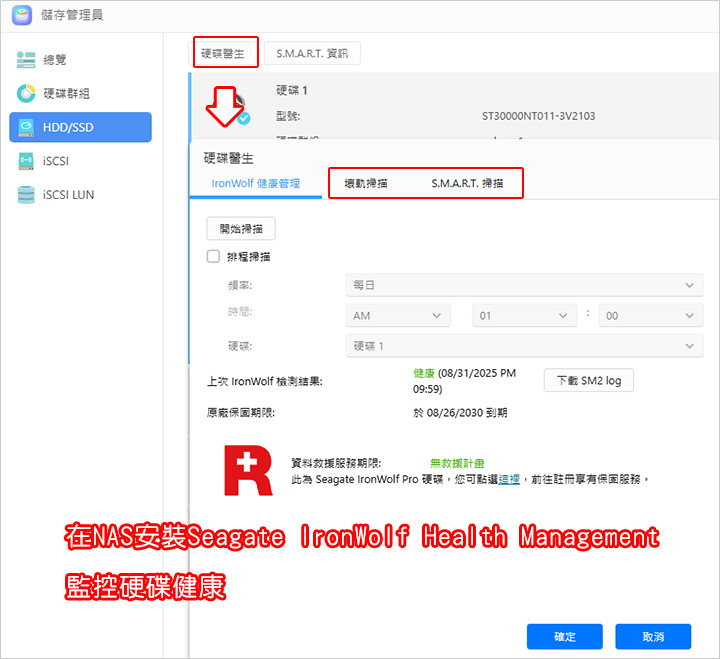720x659 pixels.
Task: Click model number ST30000NT011-3V2103
Action: (539, 116)
